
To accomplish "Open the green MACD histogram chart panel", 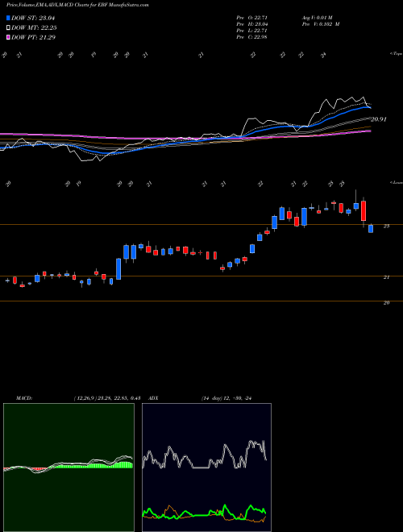I will [69, 468].
